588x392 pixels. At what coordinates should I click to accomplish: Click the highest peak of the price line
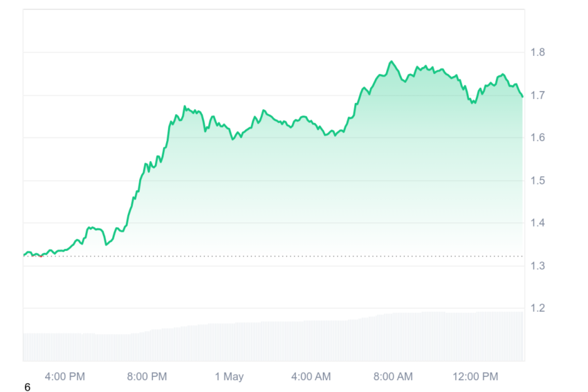pyautogui.click(x=392, y=62)
